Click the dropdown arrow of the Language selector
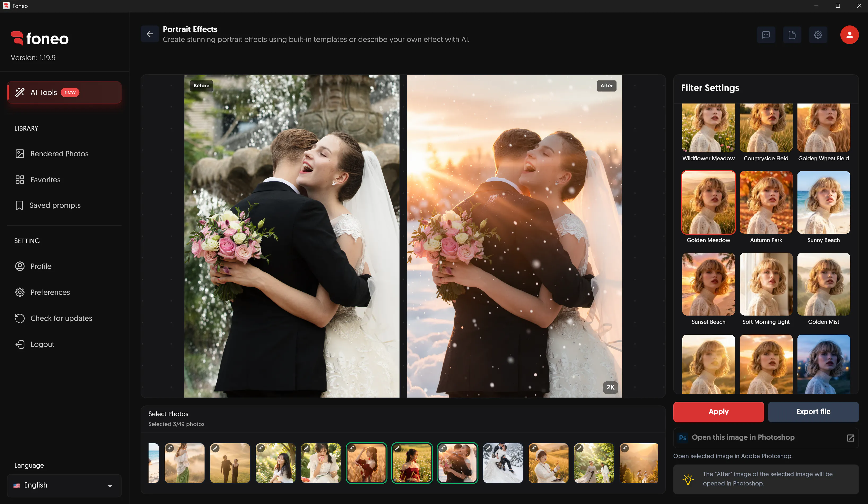This screenshot has width=868, height=504. click(x=110, y=486)
